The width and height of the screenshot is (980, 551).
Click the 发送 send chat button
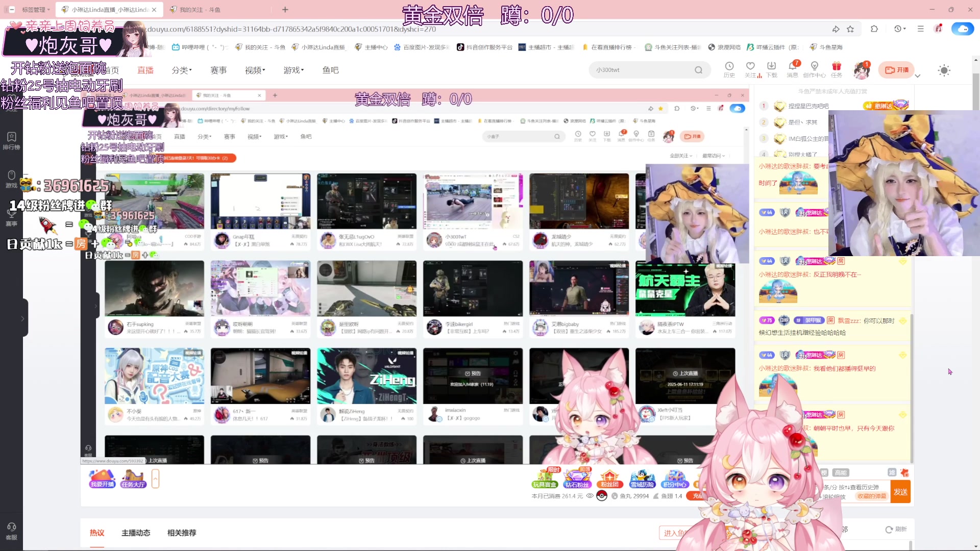tap(900, 492)
